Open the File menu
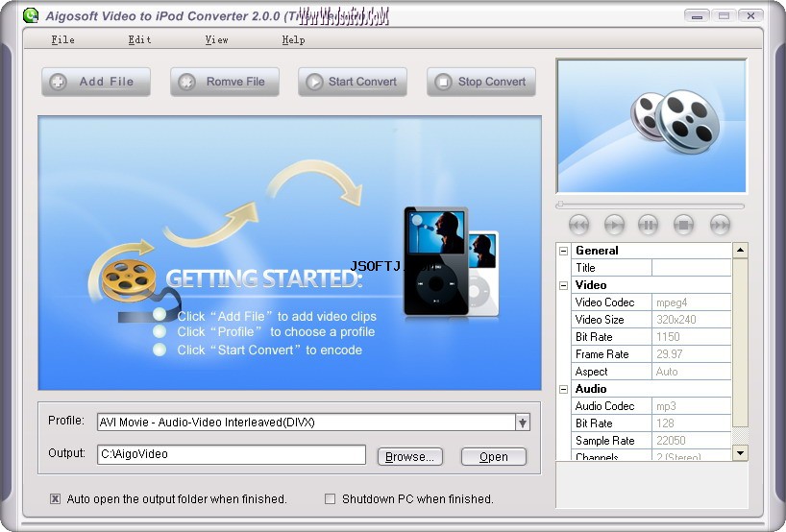Viewport: 786px width, 532px height. coord(62,39)
